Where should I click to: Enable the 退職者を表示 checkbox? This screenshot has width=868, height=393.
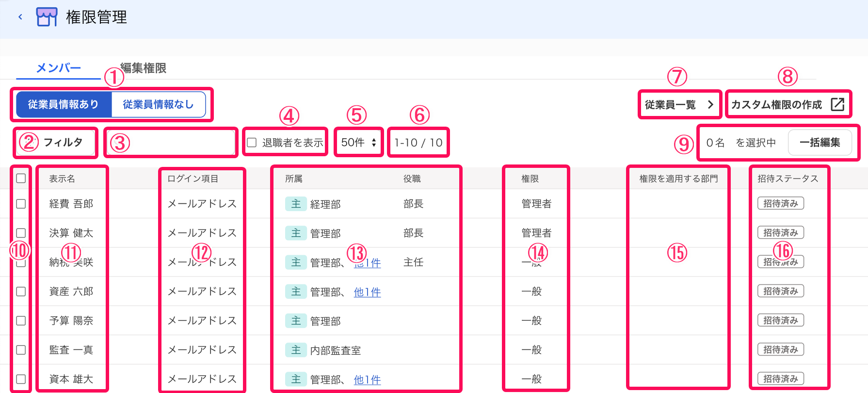coord(252,143)
